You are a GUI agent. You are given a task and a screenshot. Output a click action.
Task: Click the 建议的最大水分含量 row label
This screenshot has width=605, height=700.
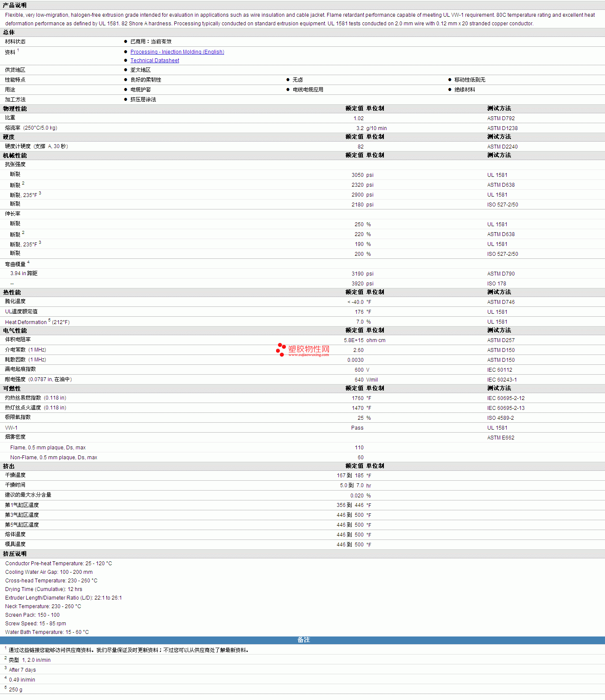(x=28, y=495)
